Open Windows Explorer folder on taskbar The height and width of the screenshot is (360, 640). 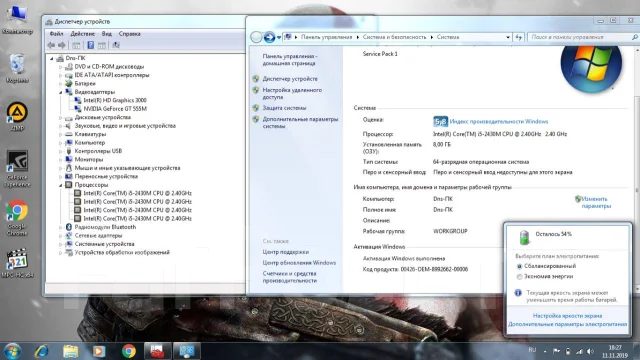tap(71, 351)
